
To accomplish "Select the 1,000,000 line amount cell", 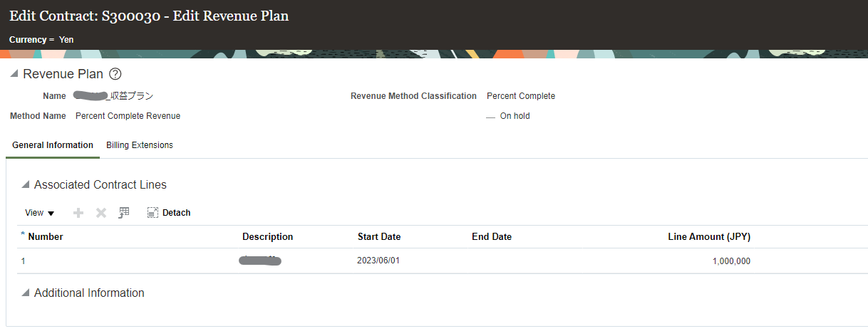I will click(x=731, y=261).
